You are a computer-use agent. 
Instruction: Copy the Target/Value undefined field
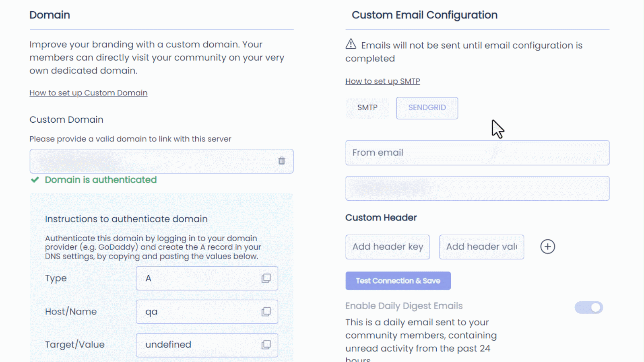[266, 345]
